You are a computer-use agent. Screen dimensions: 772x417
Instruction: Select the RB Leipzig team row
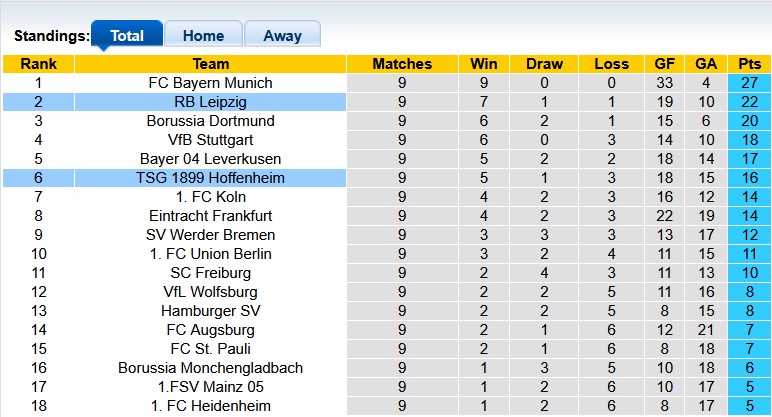click(210, 102)
